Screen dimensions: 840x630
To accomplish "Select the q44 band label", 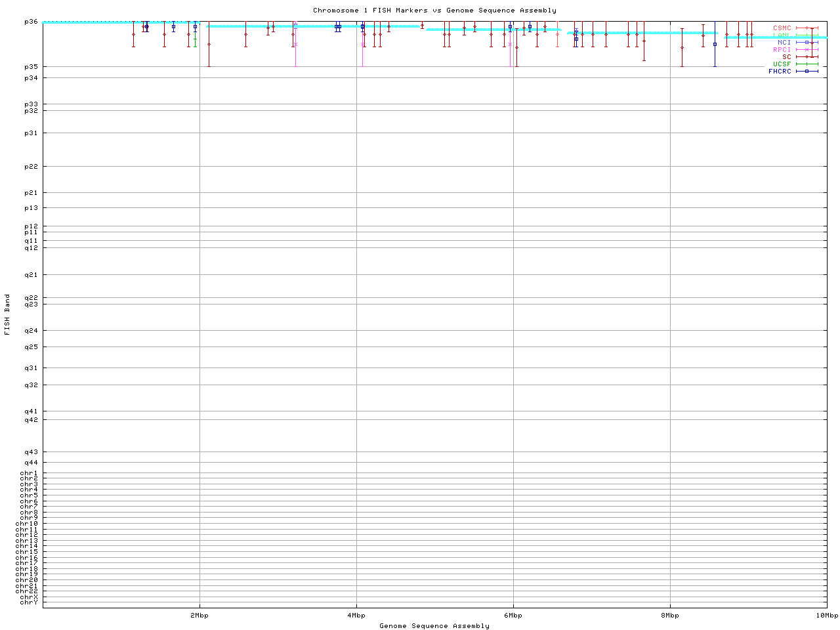I will point(31,463).
